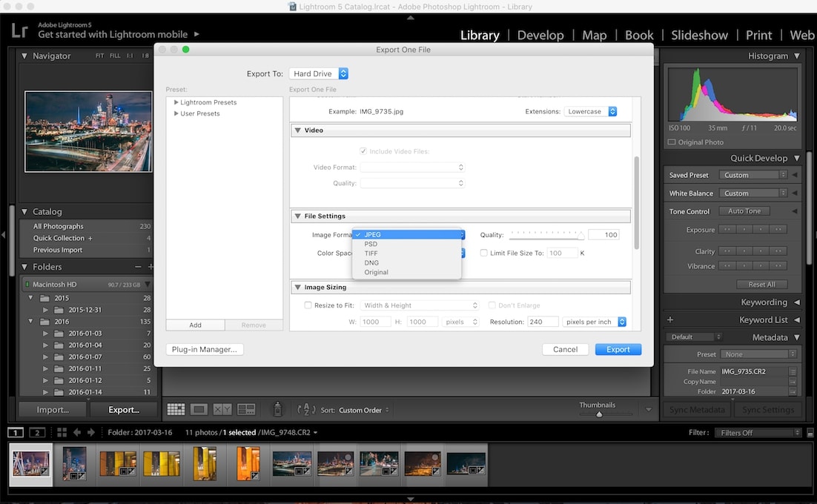The width and height of the screenshot is (817, 504).
Task: Collapse the Video section
Action: point(297,130)
